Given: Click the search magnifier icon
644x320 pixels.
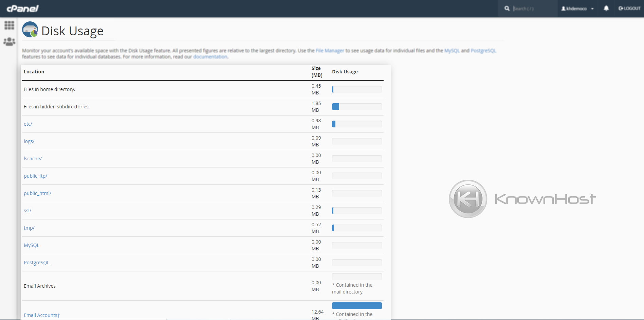Looking at the screenshot, I should pos(507,8).
